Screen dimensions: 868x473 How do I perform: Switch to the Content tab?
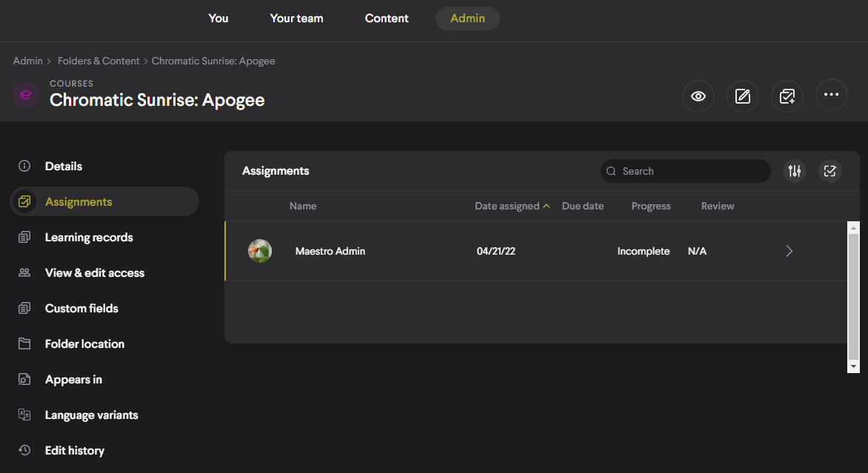click(387, 19)
